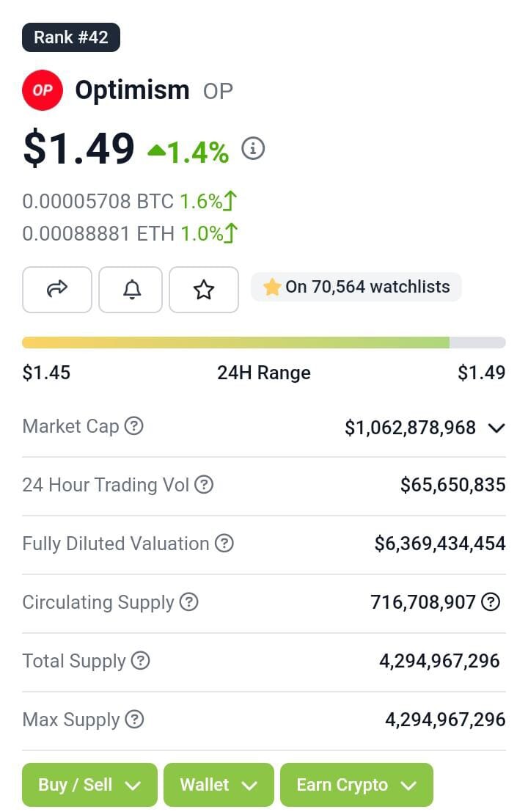Image resolution: width=528 pixels, height=812 pixels.
Task: Click the red OP coin logo
Action: pos(43,91)
